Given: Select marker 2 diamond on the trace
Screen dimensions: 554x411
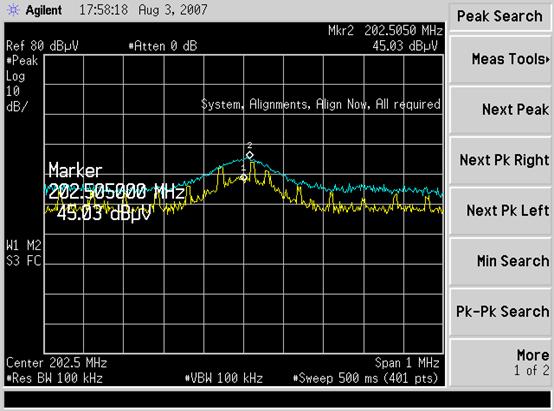Looking at the screenshot, I should coord(250,155).
